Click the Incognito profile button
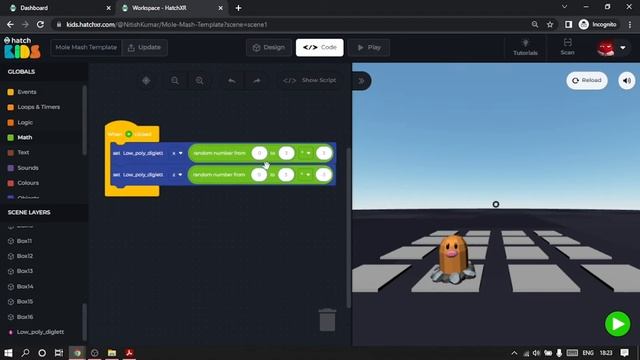 tap(598, 24)
